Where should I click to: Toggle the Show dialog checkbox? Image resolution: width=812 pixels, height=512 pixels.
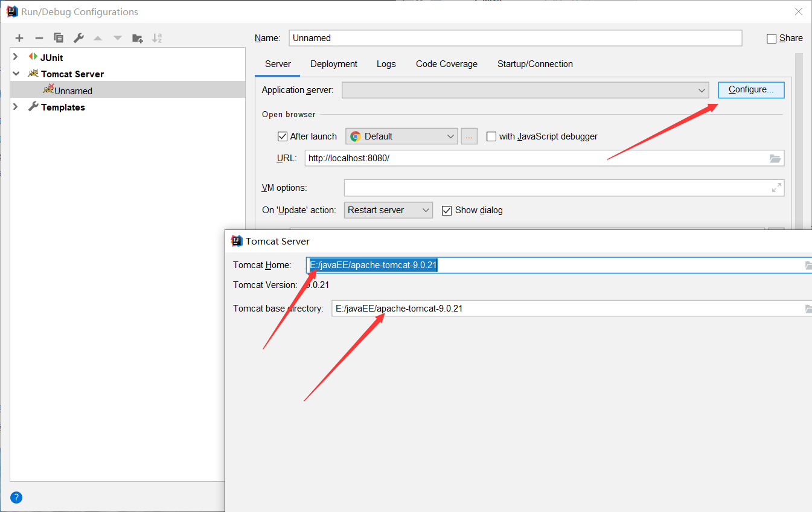pos(447,211)
